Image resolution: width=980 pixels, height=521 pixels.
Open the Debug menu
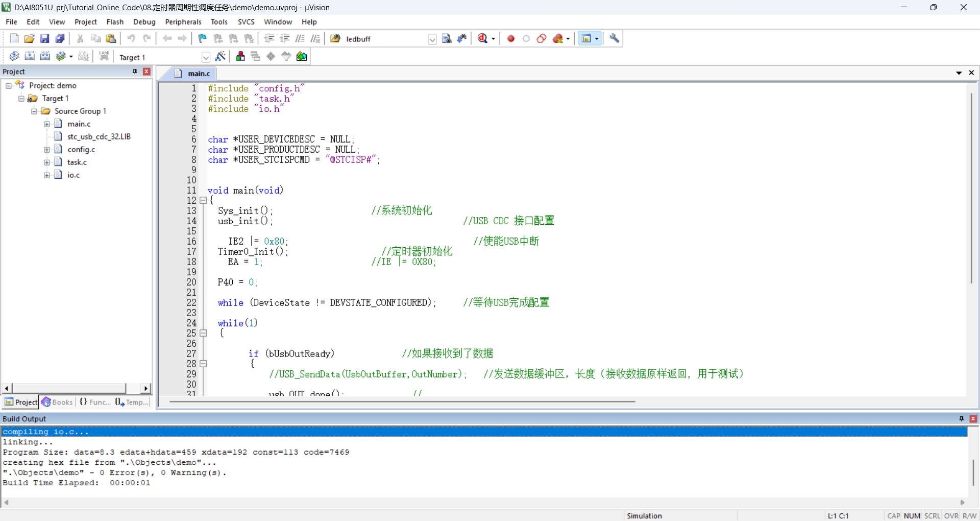144,22
